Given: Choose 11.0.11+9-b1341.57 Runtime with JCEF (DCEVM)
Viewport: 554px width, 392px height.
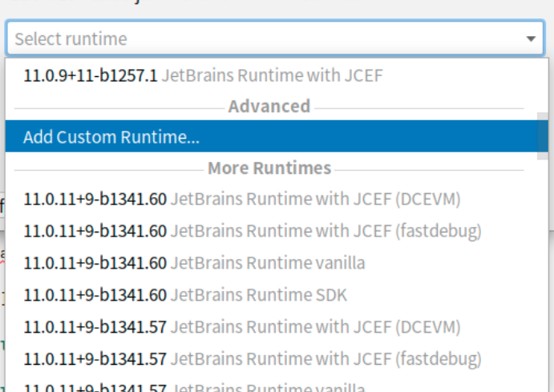Looking at the screenshot, I should 277,327.
